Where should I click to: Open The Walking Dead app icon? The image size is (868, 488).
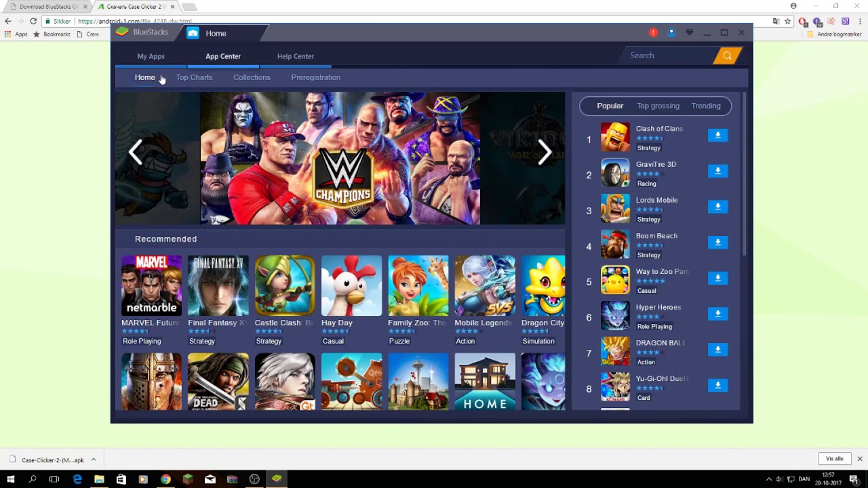pos(218,382)
